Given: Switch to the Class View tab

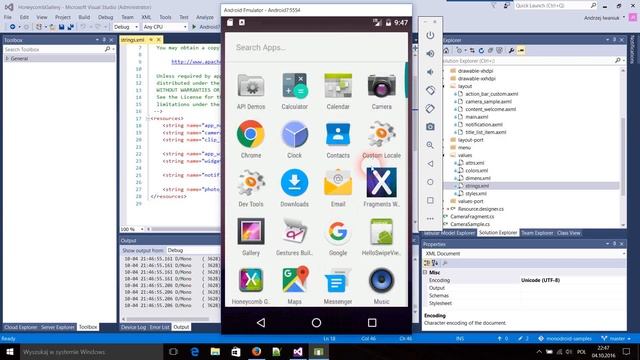Looking at the screenshot, I should tap(569, 233).
